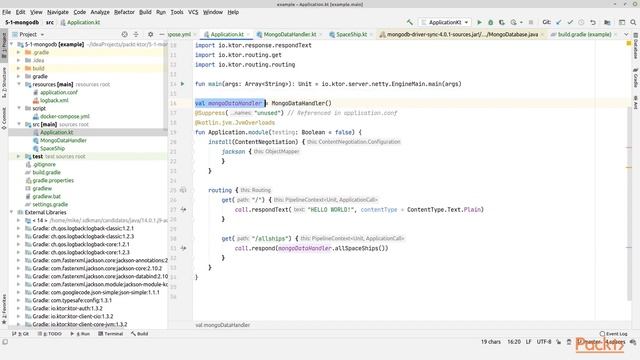
Task: Click LF line separator in status bar
Action: coord(528,342)
